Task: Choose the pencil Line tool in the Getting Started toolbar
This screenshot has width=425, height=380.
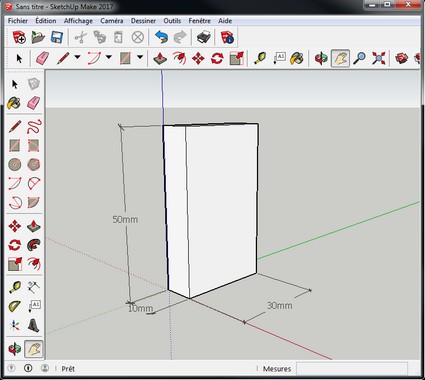Action: coord(63,58)
